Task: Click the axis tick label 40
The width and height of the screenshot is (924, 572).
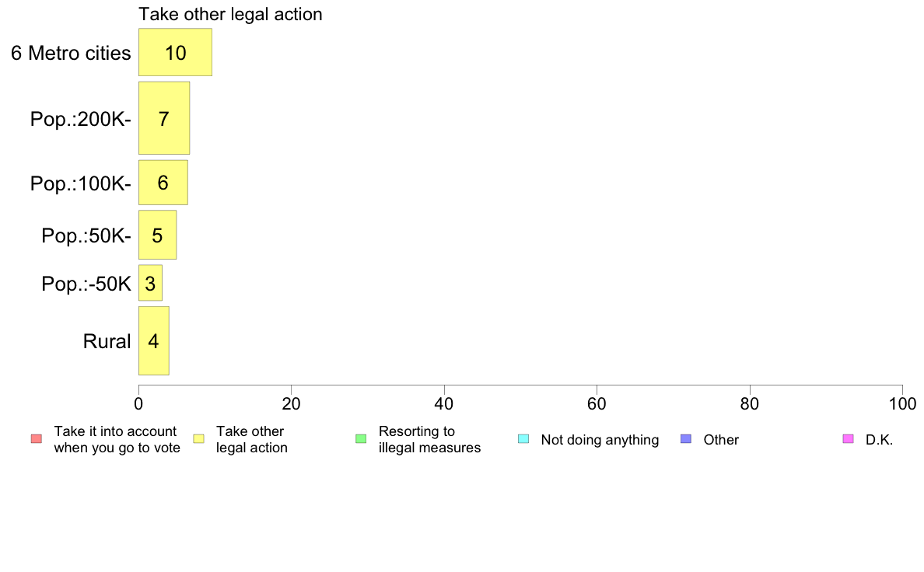Action: pos(444,403)
